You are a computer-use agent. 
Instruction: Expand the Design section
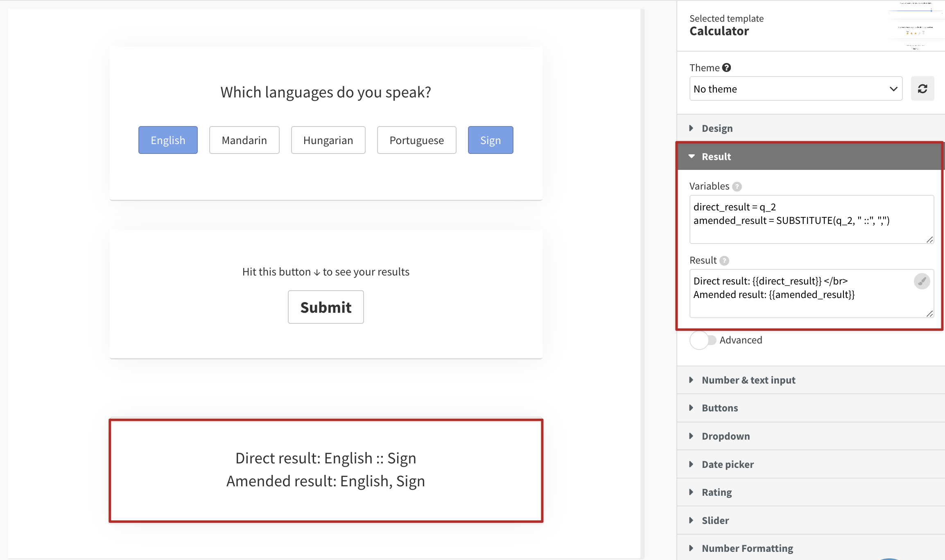[x=717, y=128]
